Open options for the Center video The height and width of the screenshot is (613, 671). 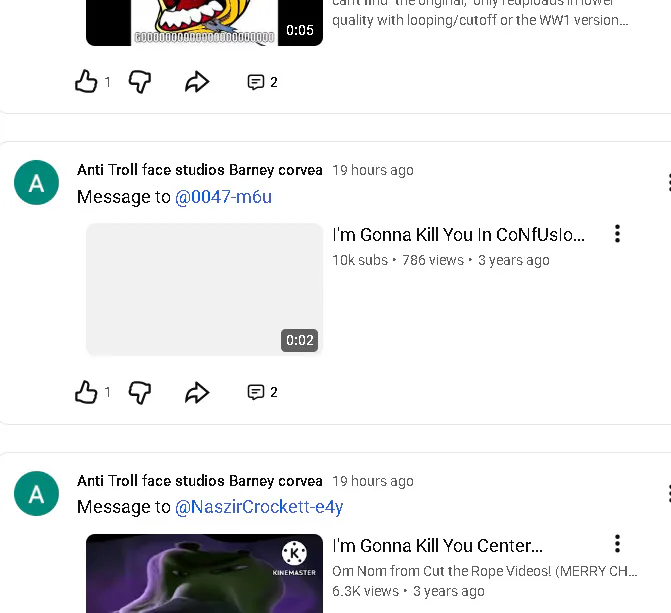point(617,544)
